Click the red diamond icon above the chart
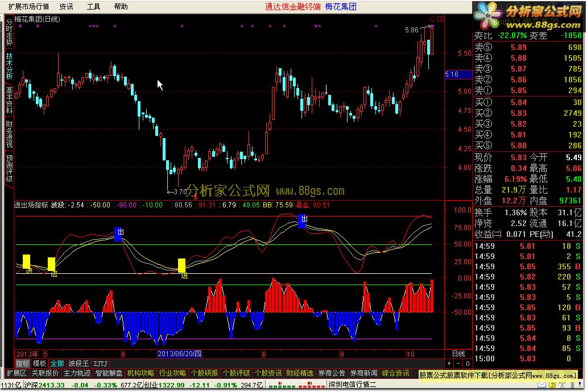 click(432, 19)
